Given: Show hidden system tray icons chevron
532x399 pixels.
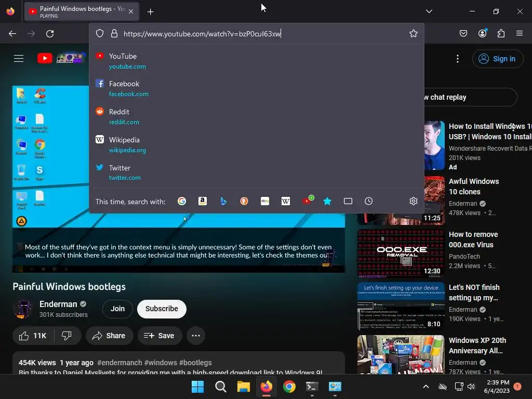Looking at the screenshot, I should tap(426, 387).
